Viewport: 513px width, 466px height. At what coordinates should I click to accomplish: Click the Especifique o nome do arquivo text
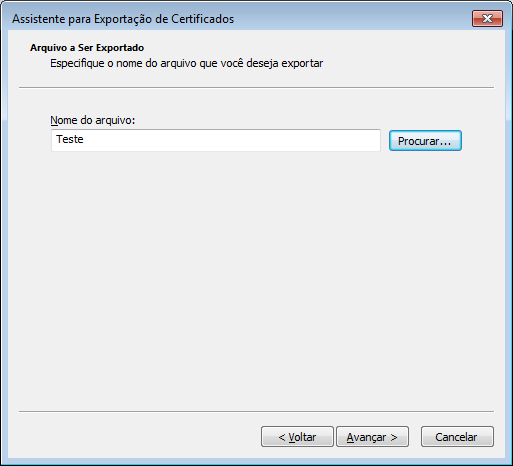pos(186,63)
